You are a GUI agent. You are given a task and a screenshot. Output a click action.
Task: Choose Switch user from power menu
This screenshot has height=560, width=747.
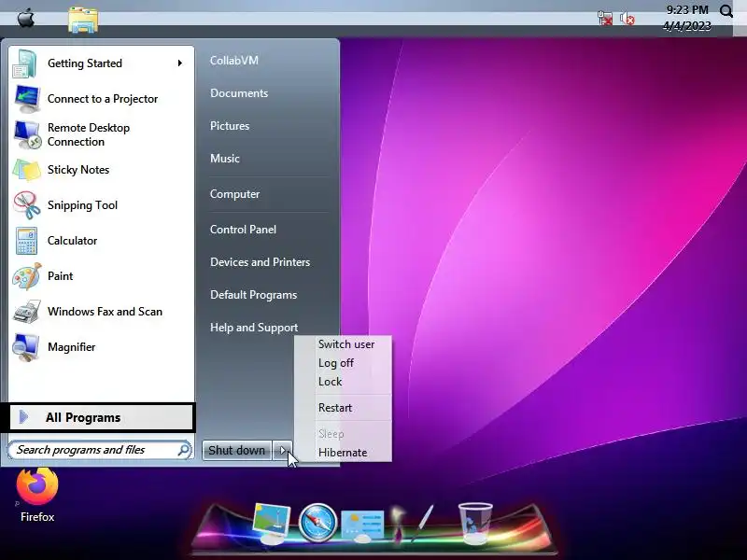click(346, 344)
